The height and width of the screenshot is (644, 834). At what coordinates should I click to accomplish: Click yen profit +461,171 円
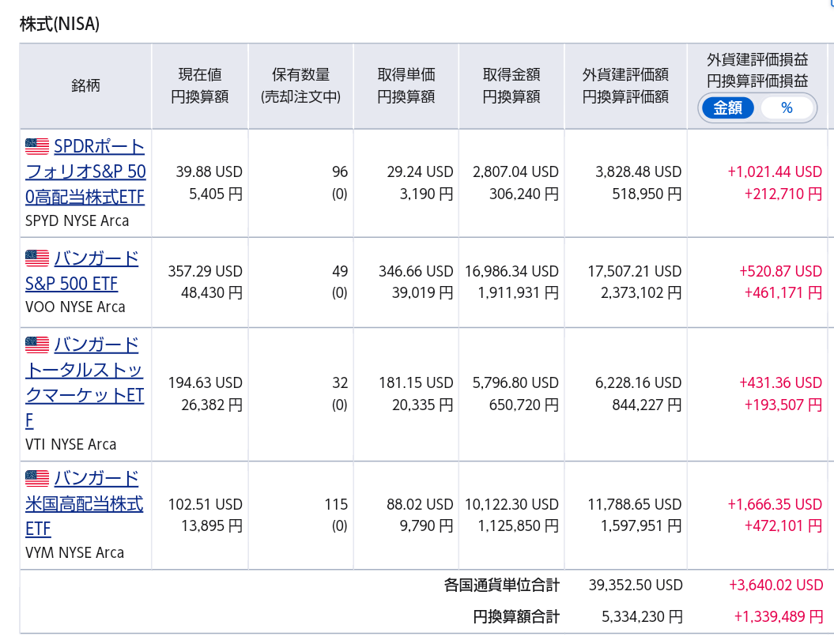[x=783, y=292]
